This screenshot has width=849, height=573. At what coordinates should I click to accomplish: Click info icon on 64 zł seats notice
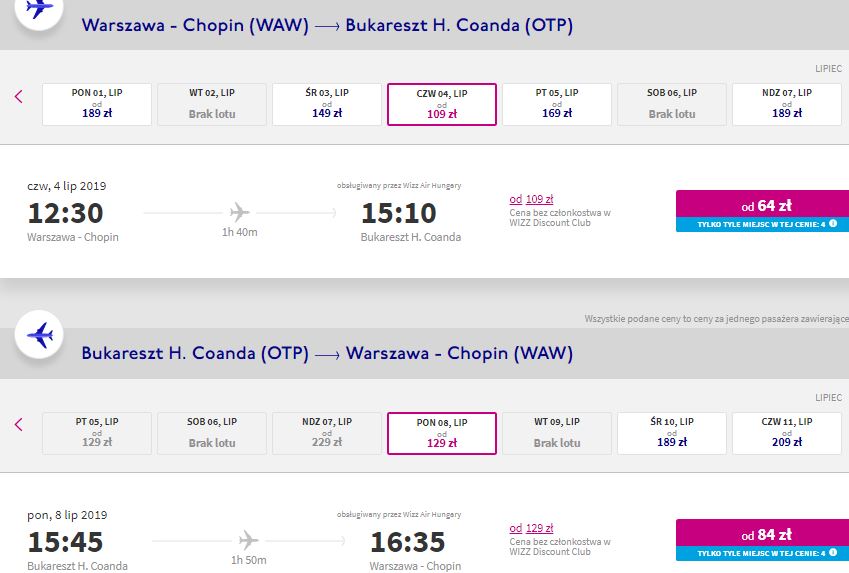833,224
